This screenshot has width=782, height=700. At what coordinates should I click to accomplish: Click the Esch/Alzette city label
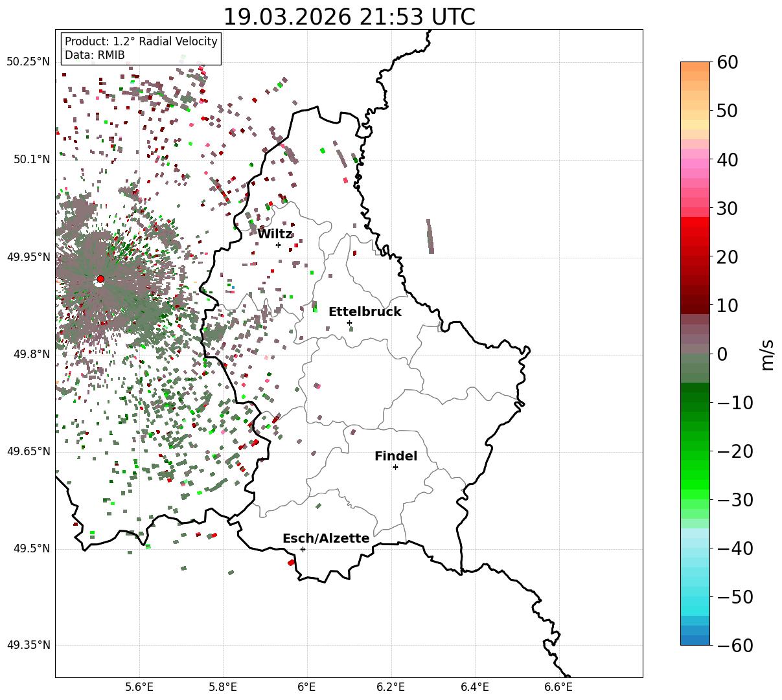[326, 539]
